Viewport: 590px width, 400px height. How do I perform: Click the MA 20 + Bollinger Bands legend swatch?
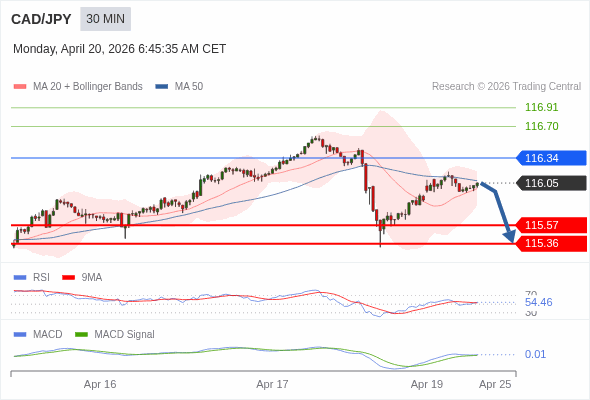20,87
